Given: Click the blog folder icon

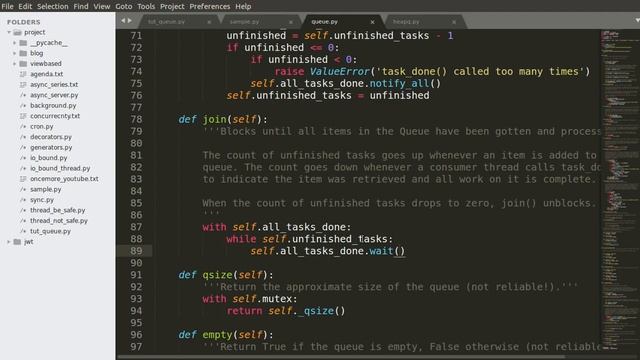Looking at the screenshot, I should click(x=23, y=53).
